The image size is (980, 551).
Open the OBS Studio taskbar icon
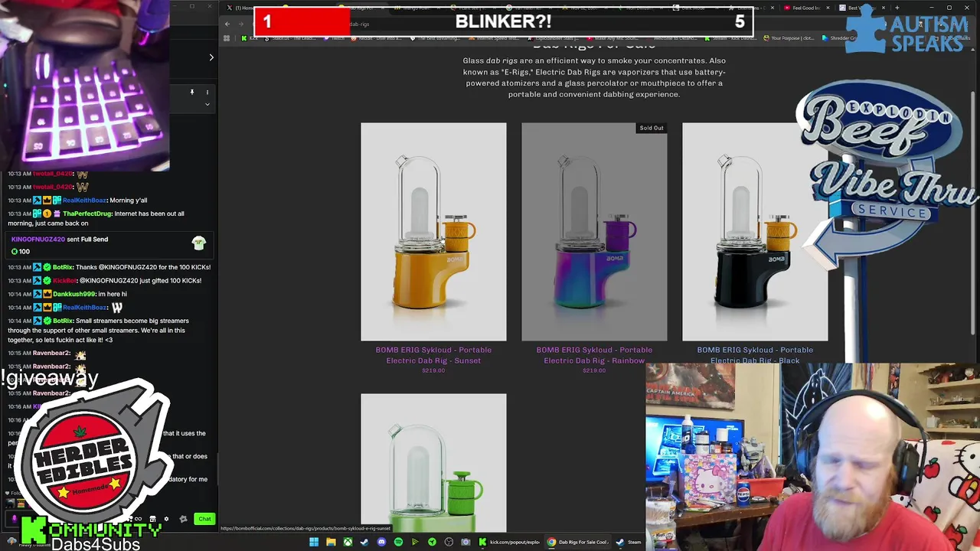(449, 543)
